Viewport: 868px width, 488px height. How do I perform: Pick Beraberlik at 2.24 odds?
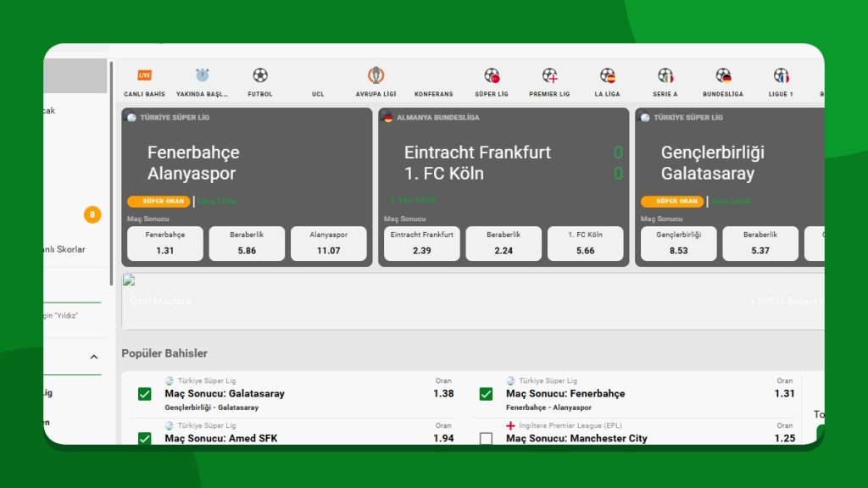(x=504, y=243)
